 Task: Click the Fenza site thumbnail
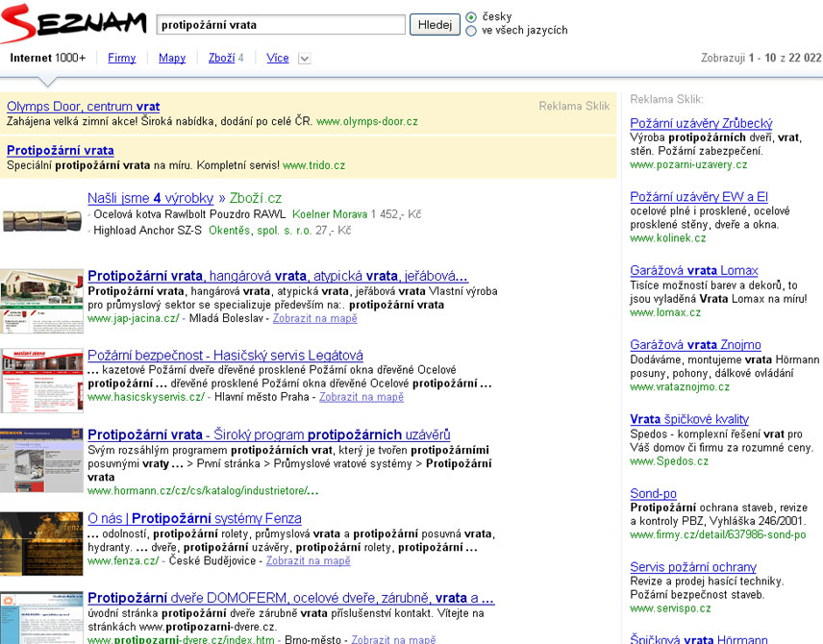coord(42,544)
